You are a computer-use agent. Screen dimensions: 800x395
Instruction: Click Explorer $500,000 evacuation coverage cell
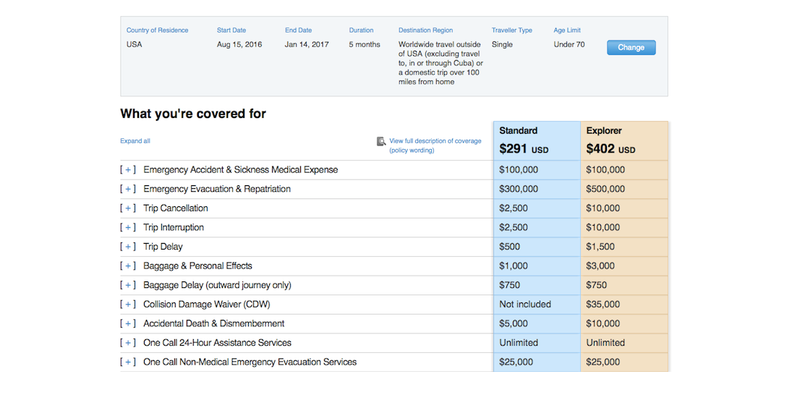624,189
